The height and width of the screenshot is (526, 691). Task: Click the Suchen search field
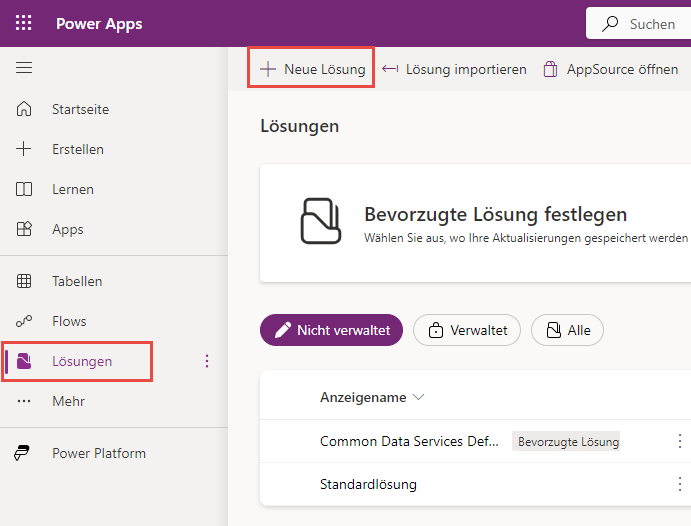(640, 23)
